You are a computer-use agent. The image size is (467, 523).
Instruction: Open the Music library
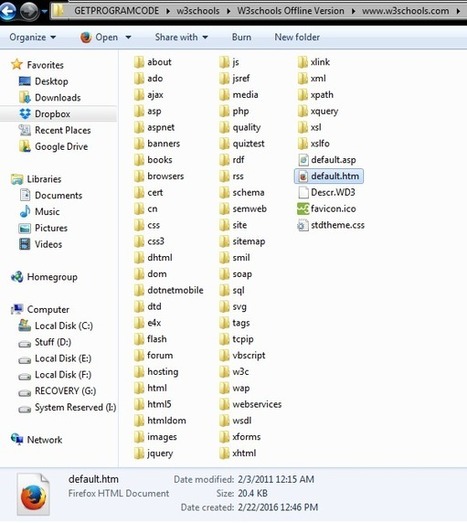click(x=39, y=211)
